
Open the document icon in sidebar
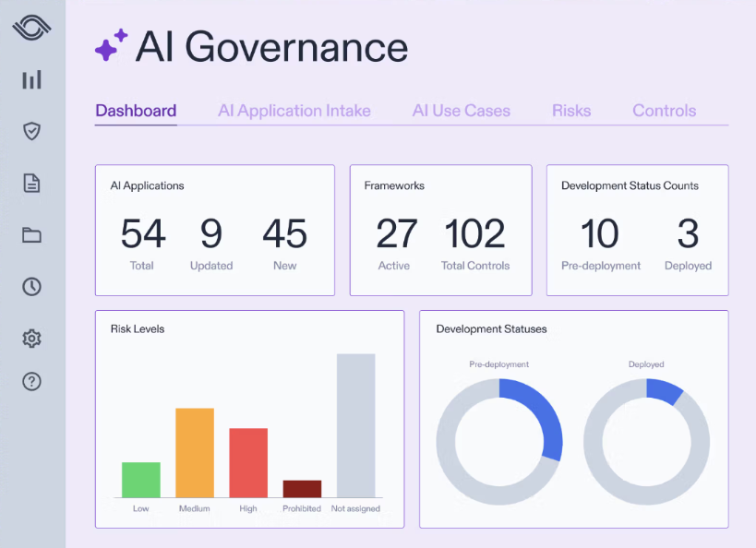coord(31,184)
